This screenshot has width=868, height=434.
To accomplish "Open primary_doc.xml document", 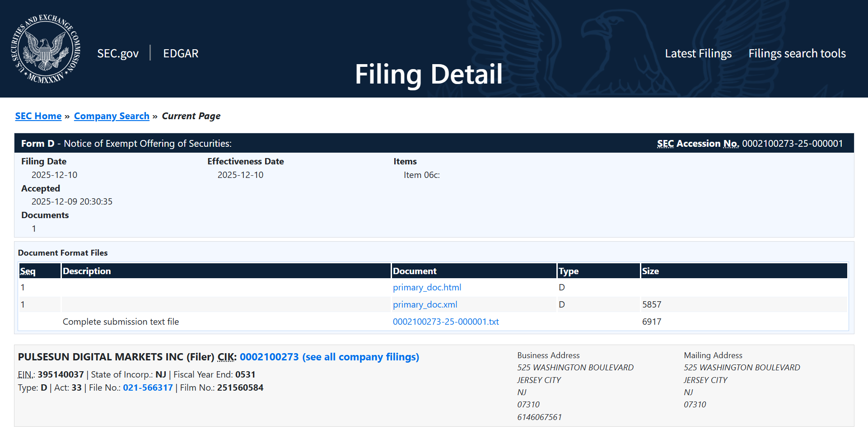I will click(425, 304).
